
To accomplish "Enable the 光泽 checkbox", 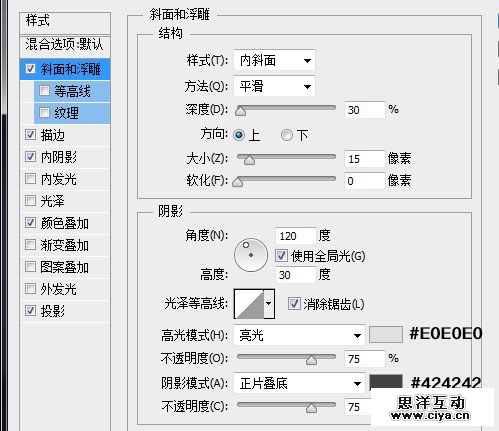I will tap(30, 201).
